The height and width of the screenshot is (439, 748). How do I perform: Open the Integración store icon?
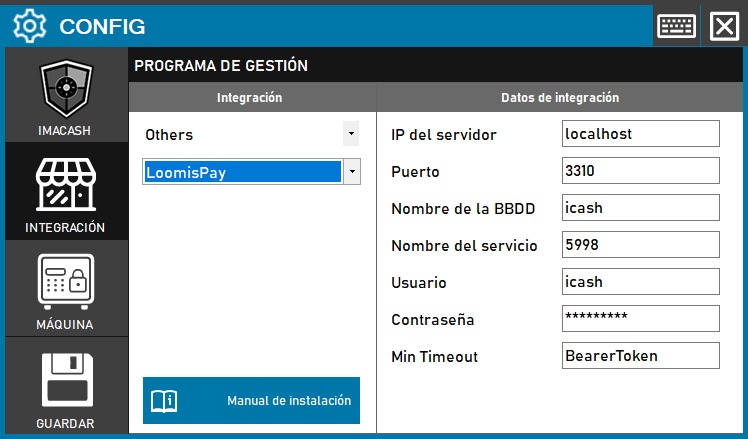coord(65,186)
